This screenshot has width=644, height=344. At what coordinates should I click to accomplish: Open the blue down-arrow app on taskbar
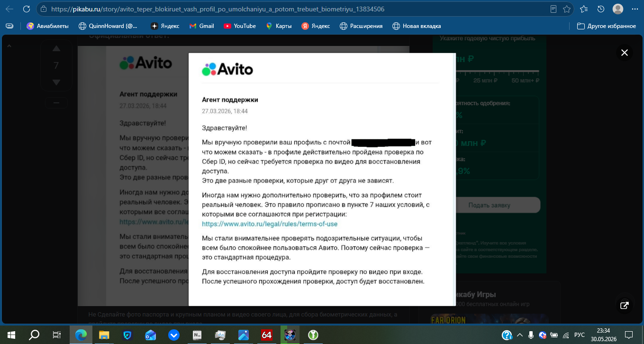click(x=174, y=335)
